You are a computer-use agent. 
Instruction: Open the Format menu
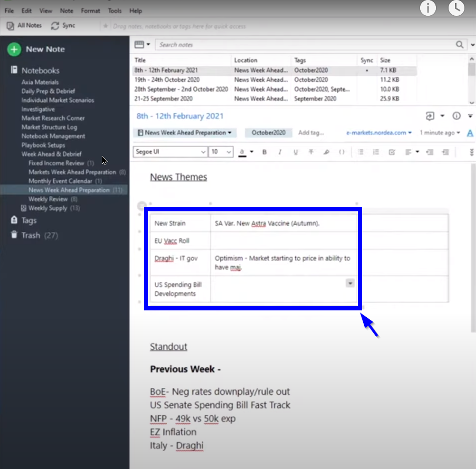91,11
